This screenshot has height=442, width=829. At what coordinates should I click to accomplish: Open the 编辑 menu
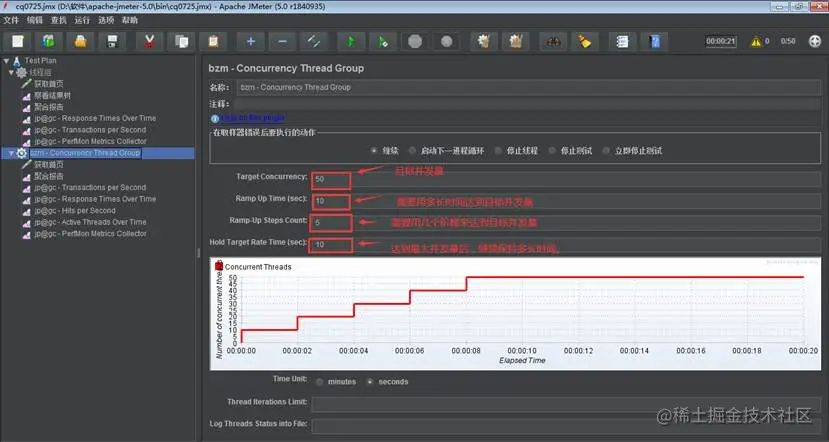[x=35, y=20]
